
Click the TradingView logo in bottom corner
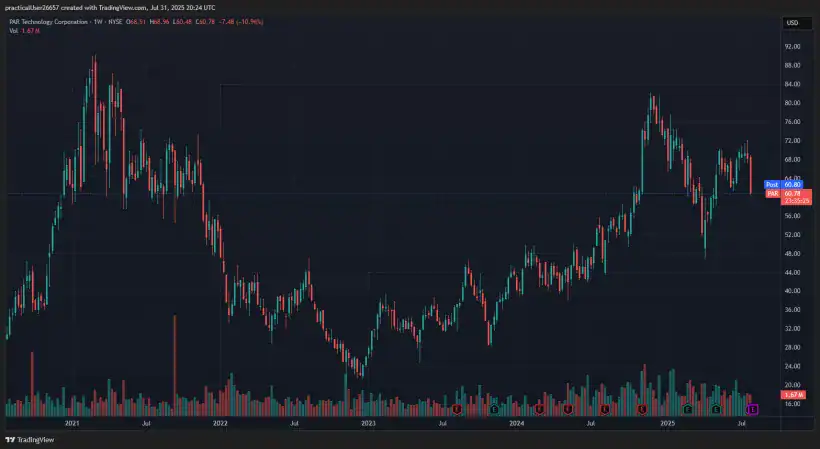[x=30, y=439]
